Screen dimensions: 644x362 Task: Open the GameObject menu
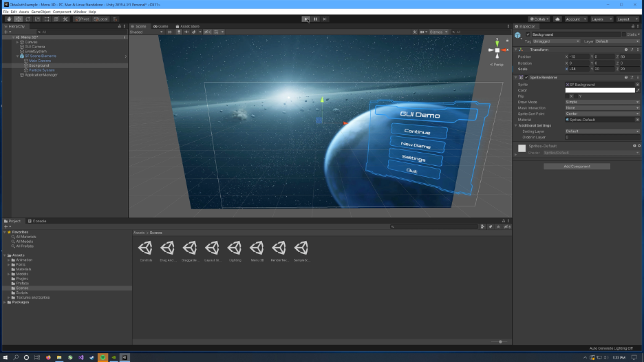pos(41,12)
